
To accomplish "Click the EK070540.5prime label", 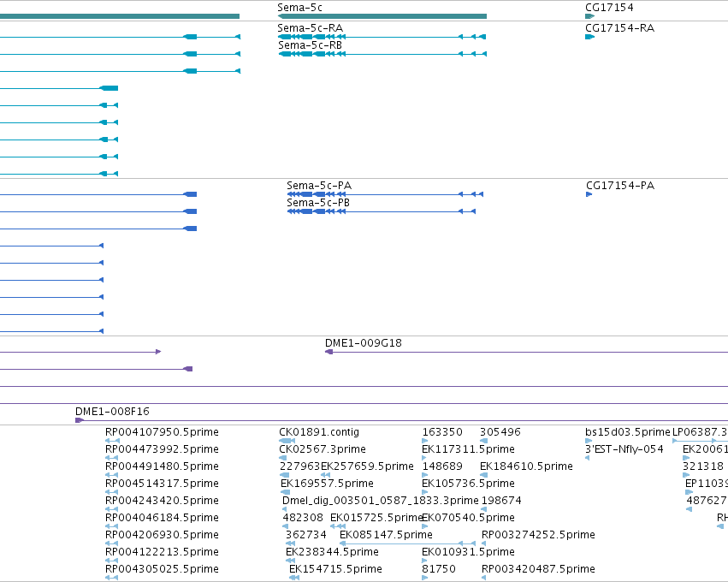I will (x=468, y=518).
